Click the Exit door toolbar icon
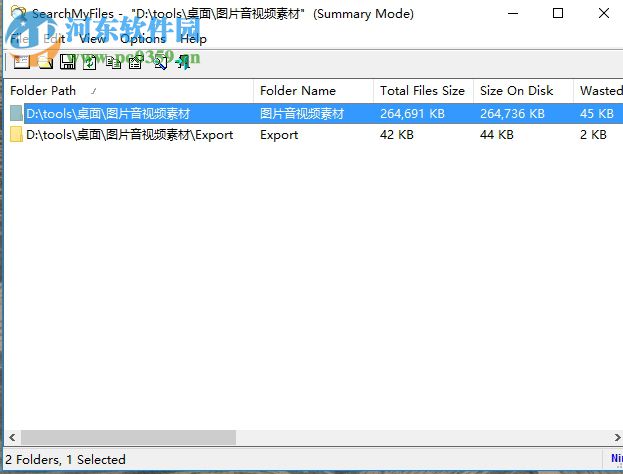The height and width of the screenshot is (474, 623). (183, 62)
